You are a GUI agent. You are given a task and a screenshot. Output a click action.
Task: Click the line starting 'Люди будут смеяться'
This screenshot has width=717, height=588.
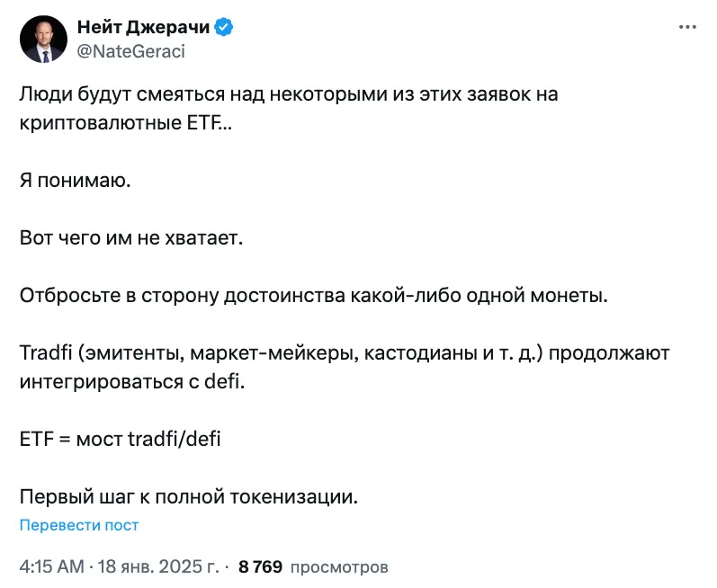tap(289, 94)
